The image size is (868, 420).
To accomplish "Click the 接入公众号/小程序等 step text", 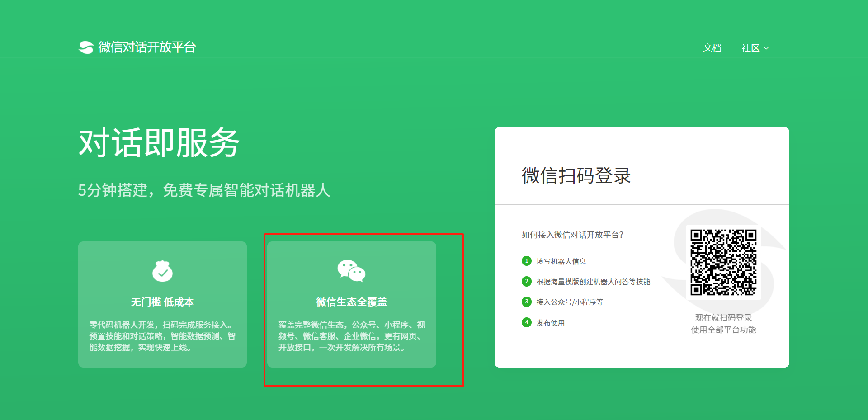I will coord(570,302).
